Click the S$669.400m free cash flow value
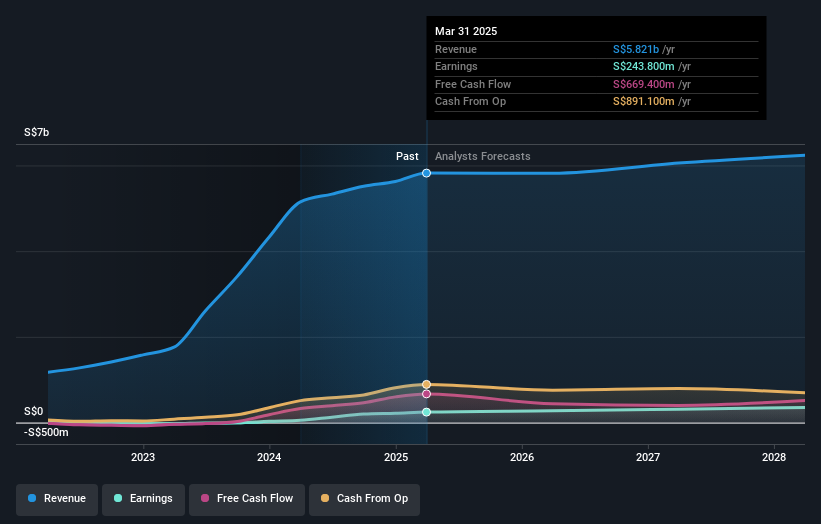Image resolution: width=821 pixels, height=524 pixels. click(644, 84)
